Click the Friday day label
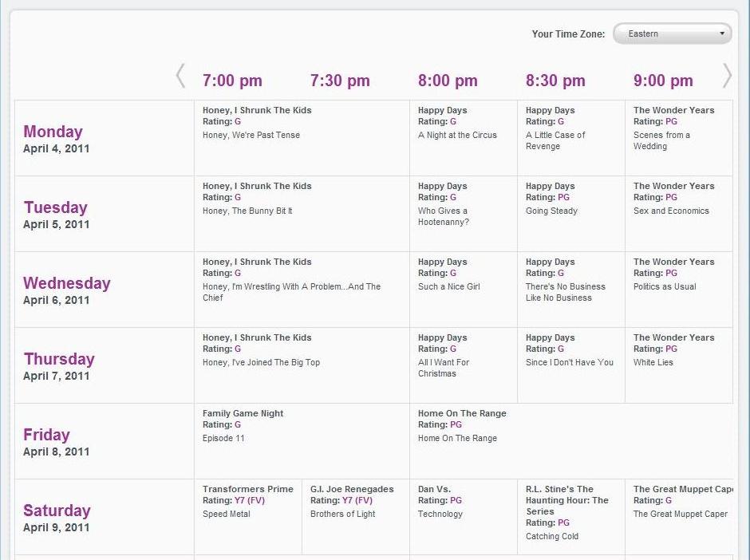 [x=46, y=435]
